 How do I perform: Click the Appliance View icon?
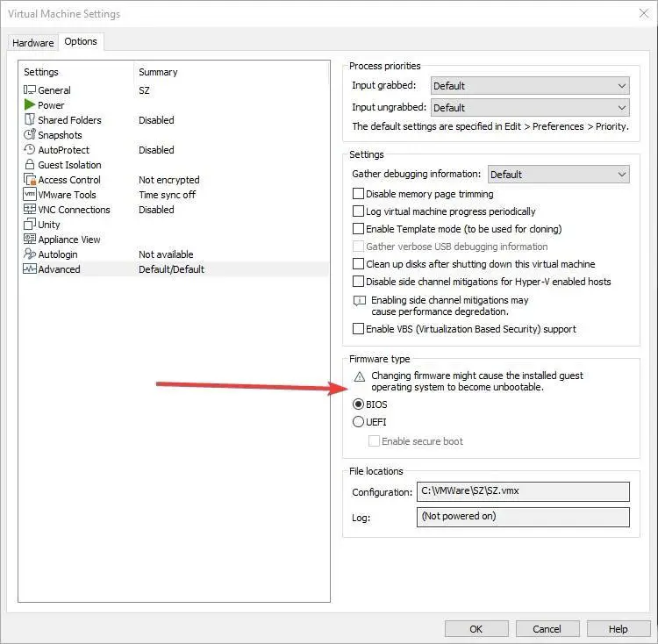(x=29, y=239)
